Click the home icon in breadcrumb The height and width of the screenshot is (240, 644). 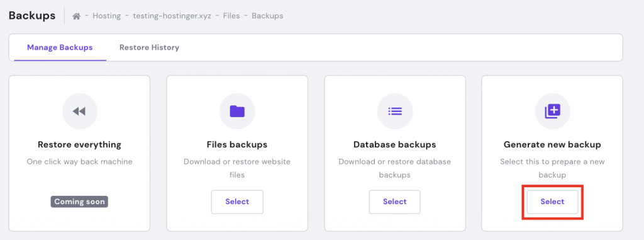[76, 16]
